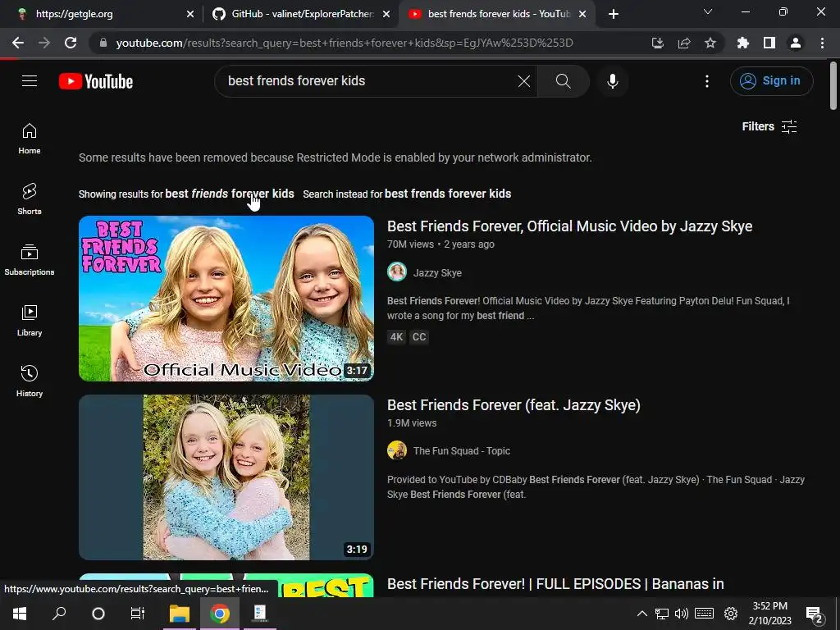Open the notification center
The image size is (840, 630).
tap(815, 614)
